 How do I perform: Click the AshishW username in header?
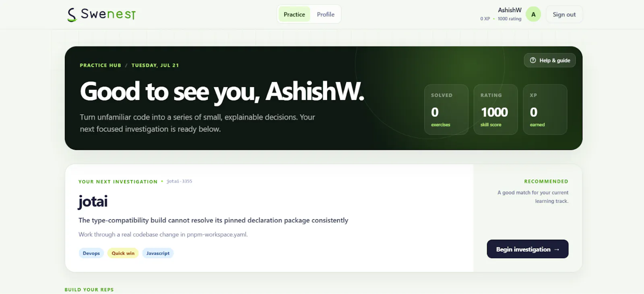pyautogui.click(x=510, y=10)
